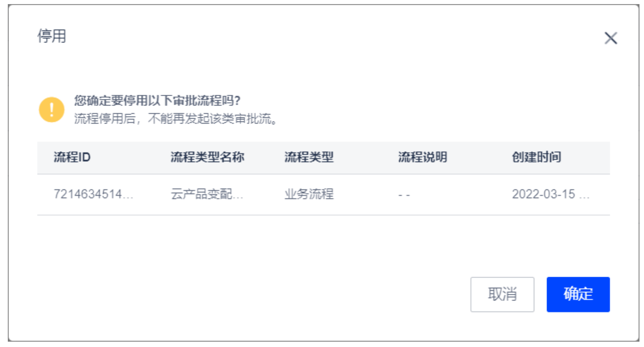Click the 停用 dialog title text
Viewport: 644px width, 347px height.
(x=52, y=36)
